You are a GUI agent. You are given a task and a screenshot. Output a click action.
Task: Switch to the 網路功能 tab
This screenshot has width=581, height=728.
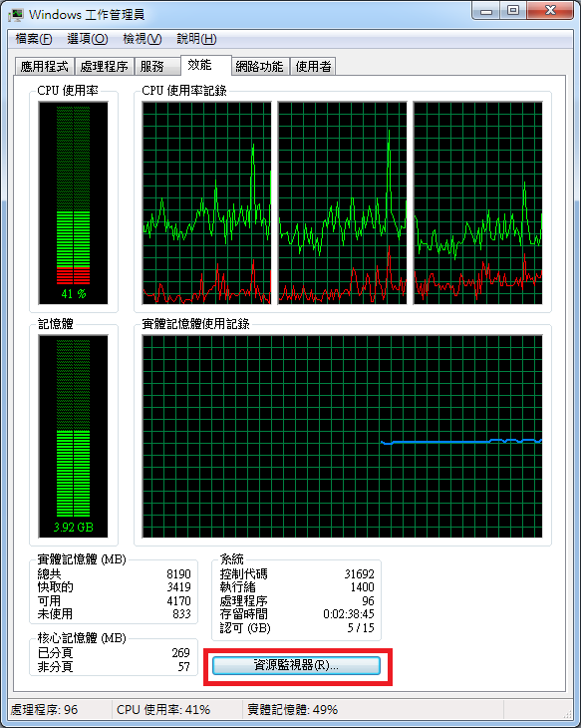pyautogui.click(x=260, y=67)
